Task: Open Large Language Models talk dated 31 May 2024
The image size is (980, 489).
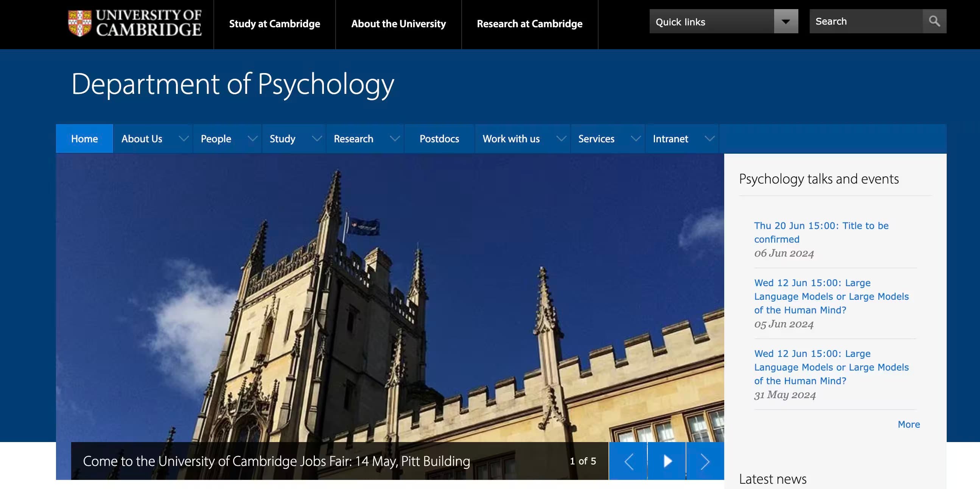Action: coord(831,367)
